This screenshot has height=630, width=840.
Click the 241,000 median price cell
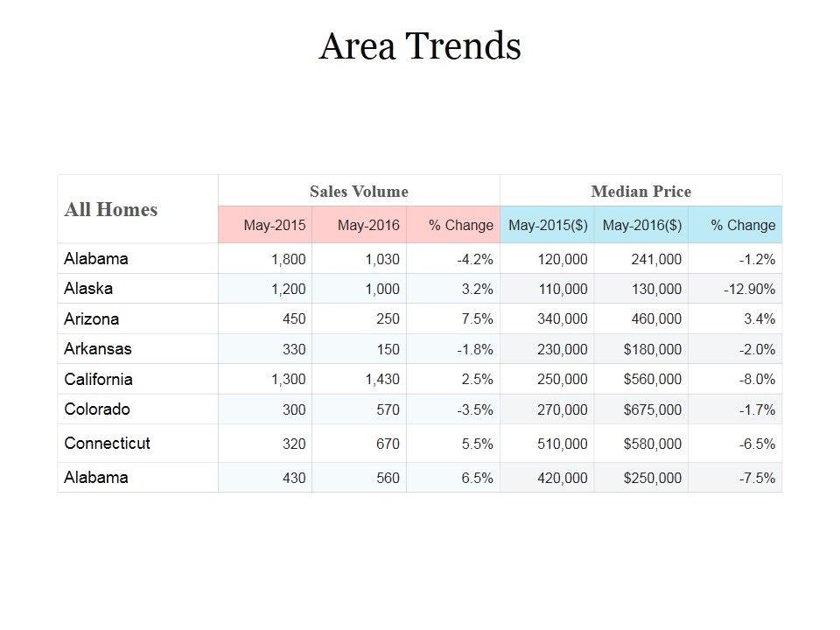pos(641,259)
